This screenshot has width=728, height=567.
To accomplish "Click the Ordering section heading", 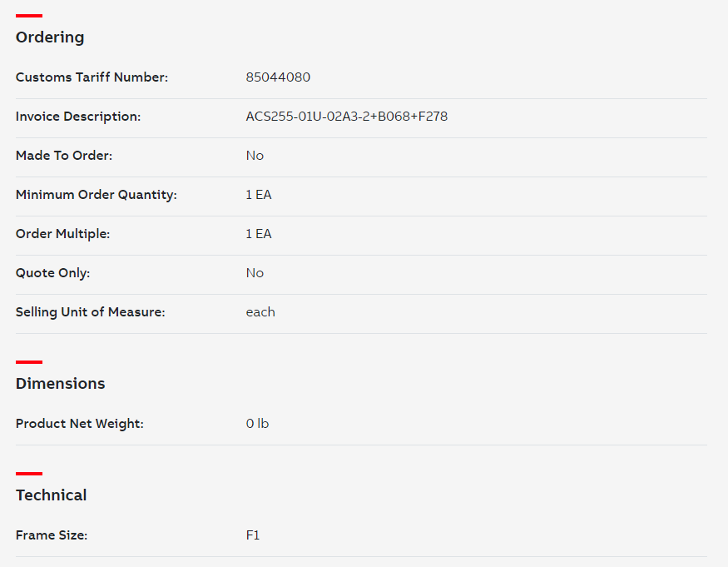I will [x=50, y=37].
